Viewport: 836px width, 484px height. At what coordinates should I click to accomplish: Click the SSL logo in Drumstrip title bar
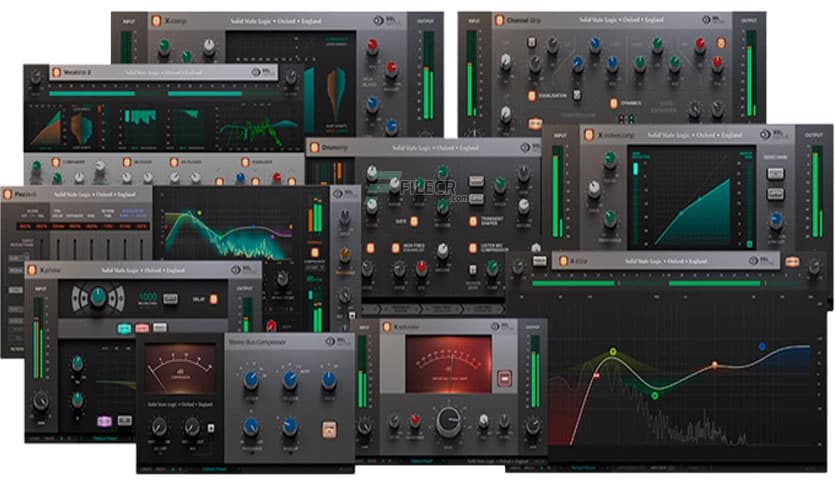pos(530,147)
